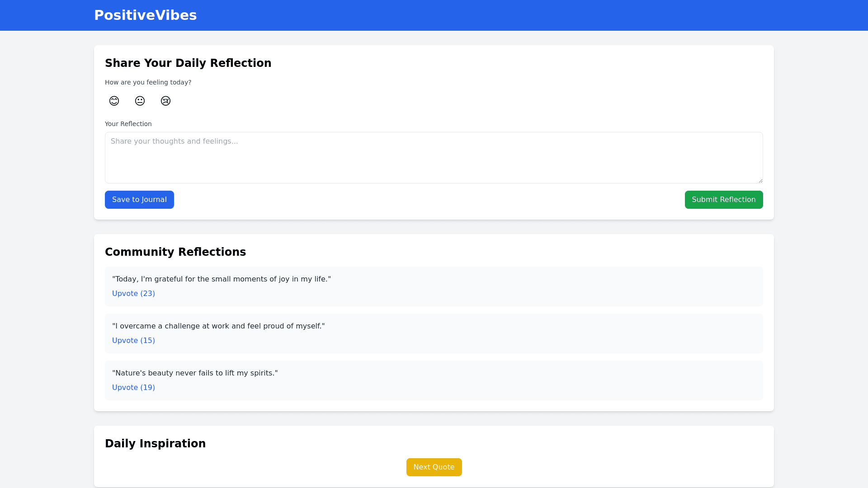This screenshot has height=488, width=868.
Task: Show the Next Quote in Daily Inspiration
Action: [434, 467]
